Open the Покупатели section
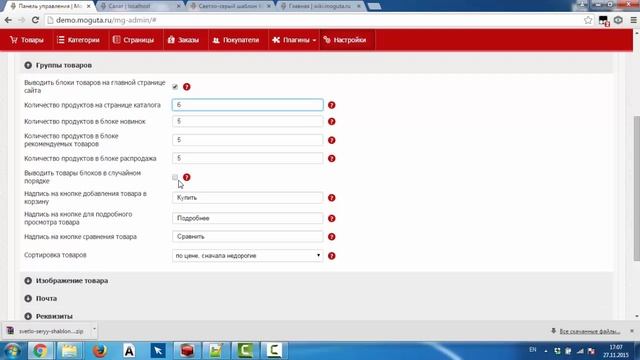The image size is (640, 360). (x=236, y=40)
